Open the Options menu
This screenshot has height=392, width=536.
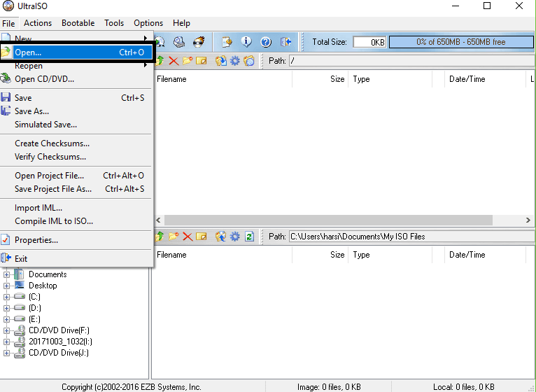(148, 23)
